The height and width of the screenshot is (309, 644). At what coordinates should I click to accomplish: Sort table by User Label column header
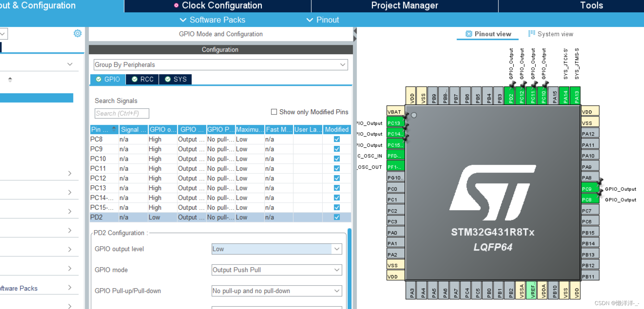[308, 129]
